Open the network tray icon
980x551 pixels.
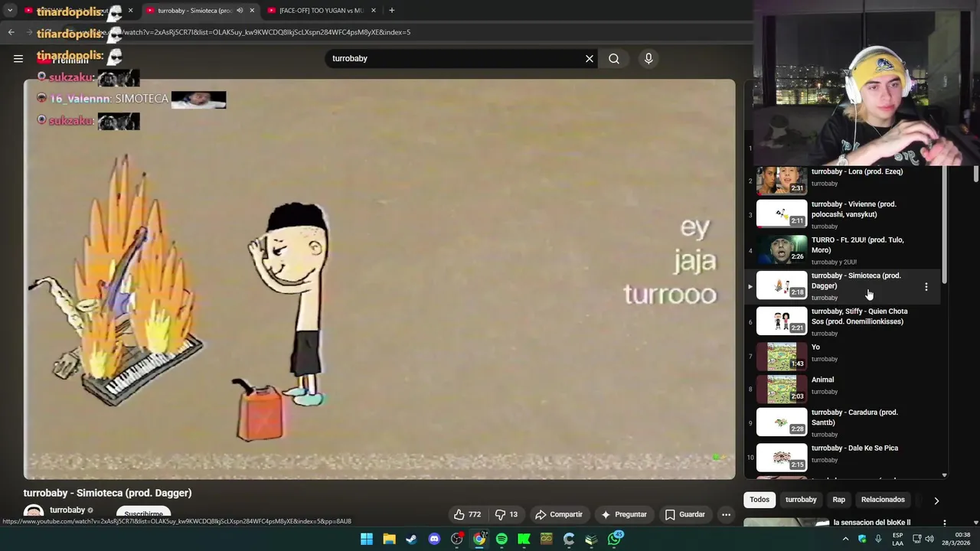pos(916,539)
